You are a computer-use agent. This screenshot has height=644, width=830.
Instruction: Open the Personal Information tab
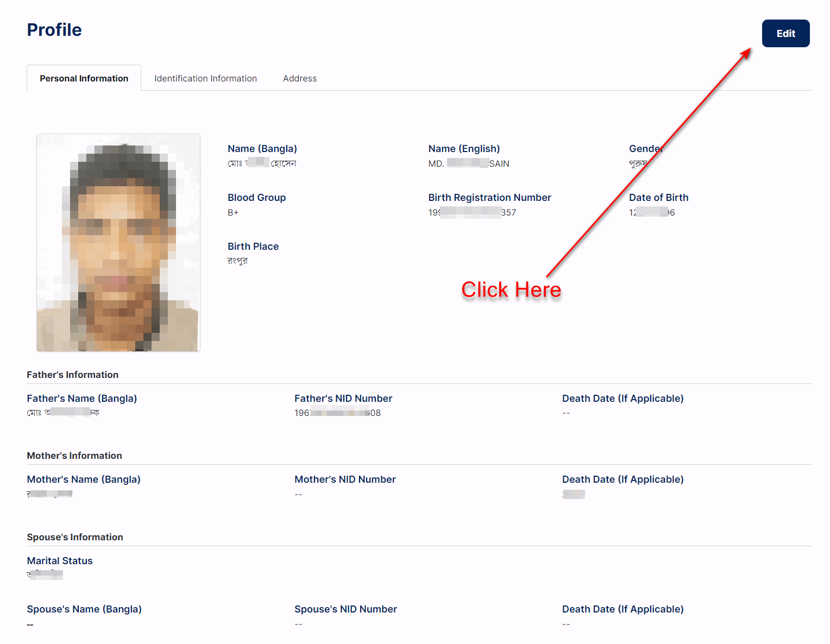click(84, 78)
